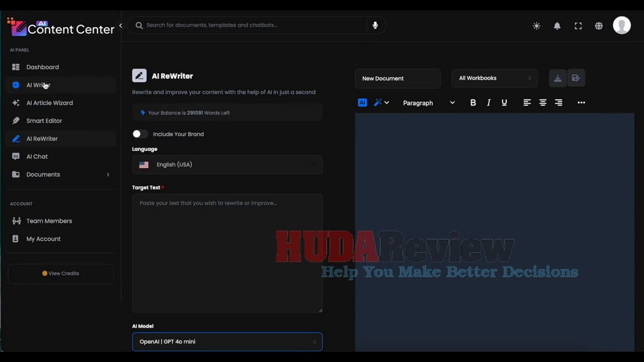Image resolution: width=644 pixels, height=362 pixels.
Task: Open more editor options ellipsis
Action: point(581,102)
